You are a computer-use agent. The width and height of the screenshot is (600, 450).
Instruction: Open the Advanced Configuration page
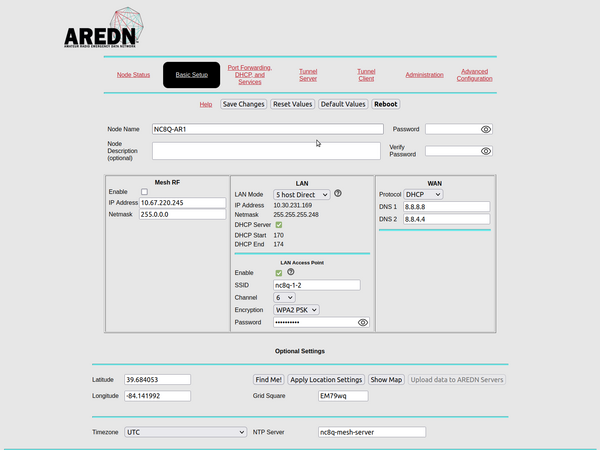[x=474, y=75]
